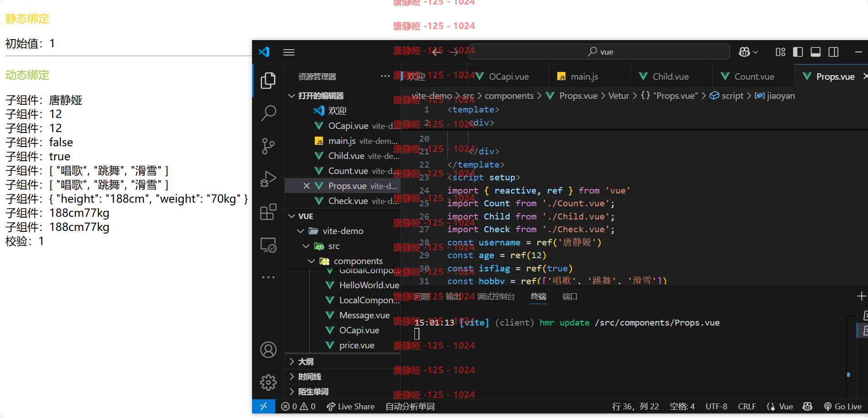The width and height of the screenshot is (868, 418).
Task: Add new terminal with plus icon
Action: (861, 296)
